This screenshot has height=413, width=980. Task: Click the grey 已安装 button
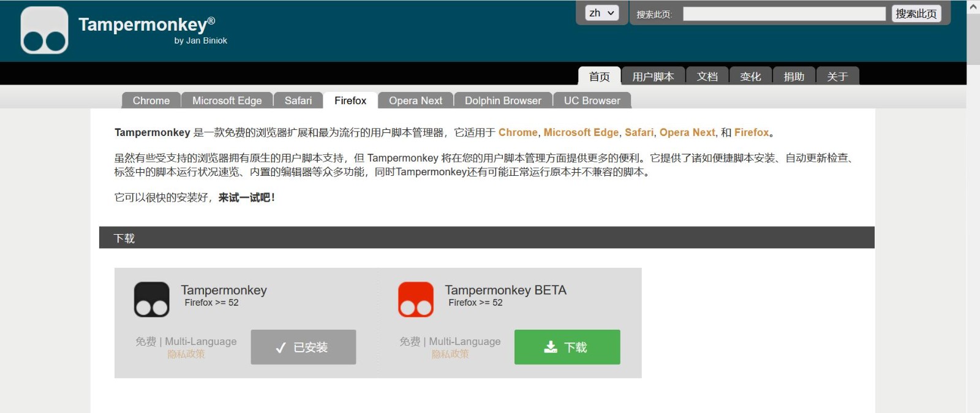[x=303, y=347]
